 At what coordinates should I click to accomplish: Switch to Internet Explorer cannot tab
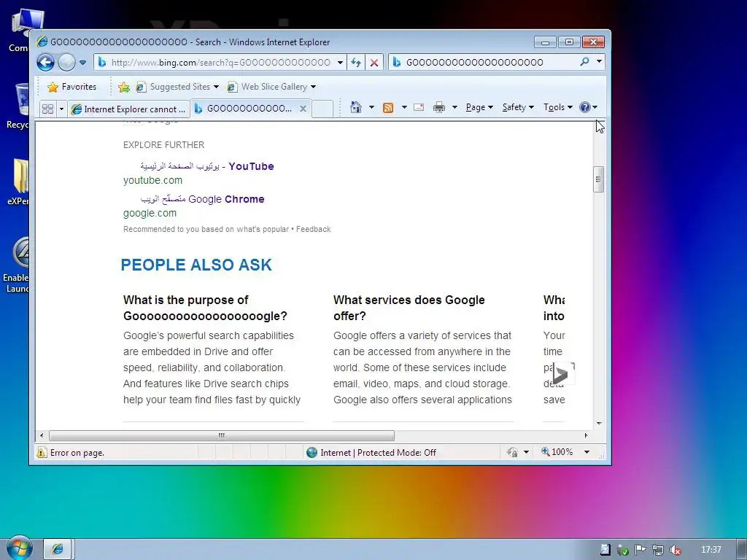(128, 109)
